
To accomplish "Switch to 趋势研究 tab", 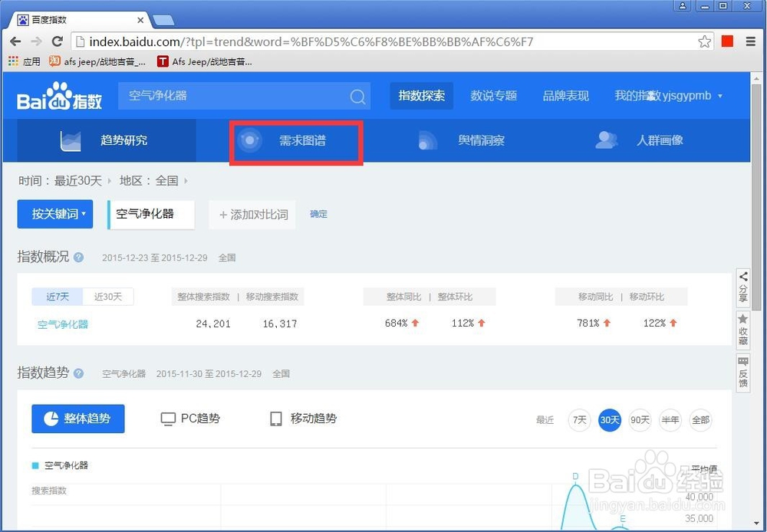I will coord(107,140).
